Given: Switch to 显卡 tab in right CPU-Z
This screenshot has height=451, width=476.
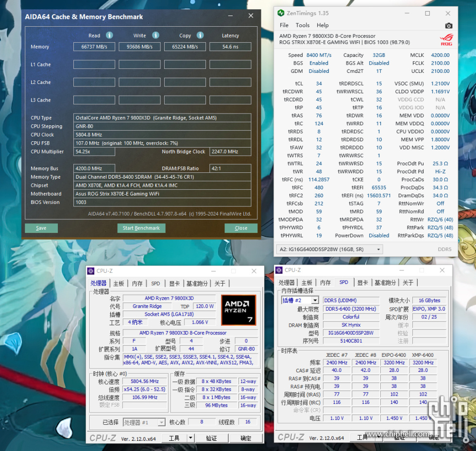Looking at the screenshot, I should (362, 283).
